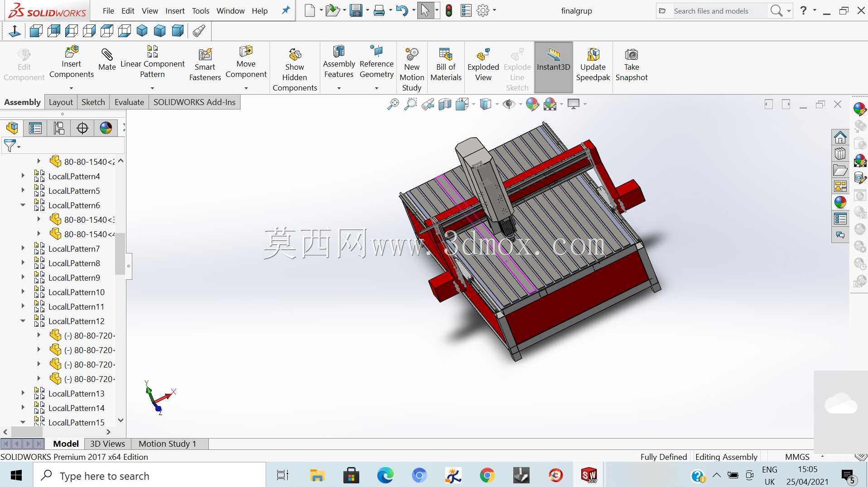
Task: Open File Explorer folder in task pane
Action: (x=840, y=170)
